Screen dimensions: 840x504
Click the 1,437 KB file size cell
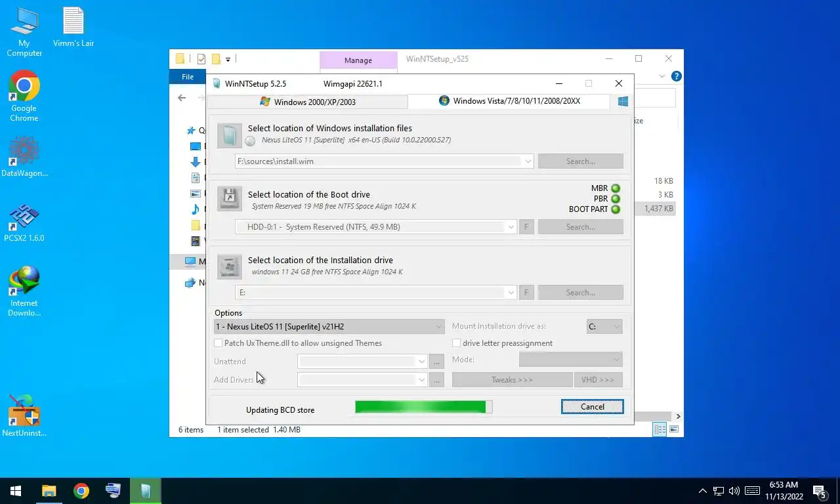click(x=658, y=209)
